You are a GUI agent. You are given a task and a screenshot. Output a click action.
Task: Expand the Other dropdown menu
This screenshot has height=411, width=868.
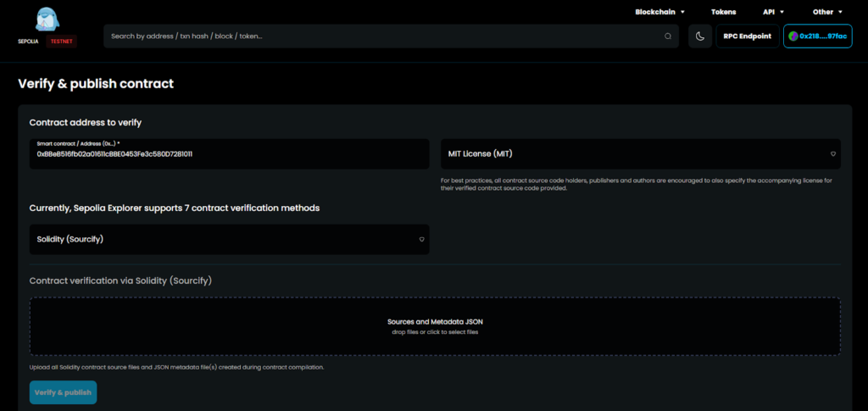pyautogui.click(x=827, y=12)
